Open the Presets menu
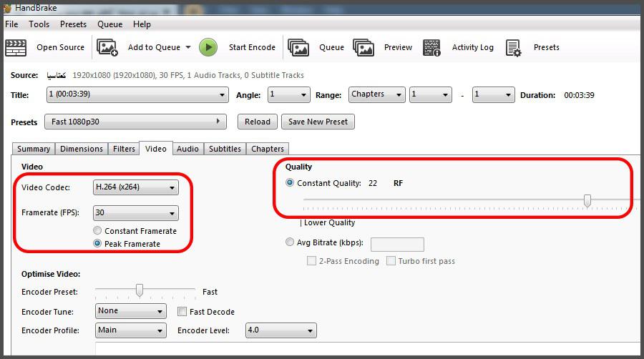 click(73, 24)
